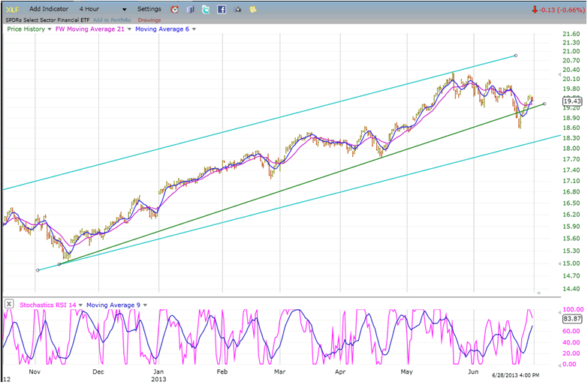This screenshot has height=385, width=588.
Task: Share chart via the Facebook icon
Action: click(222, 9)
